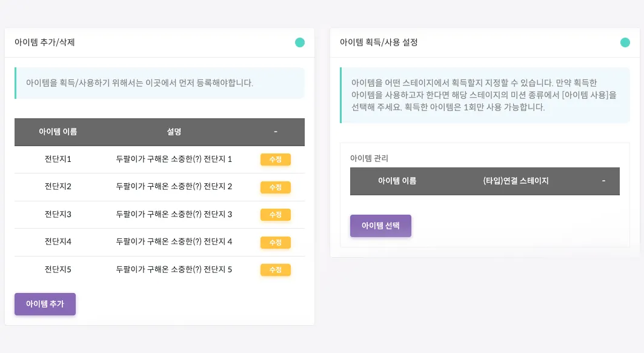
Task: Open edit for 전단지5 via 수정
Action: coord(276,270)
